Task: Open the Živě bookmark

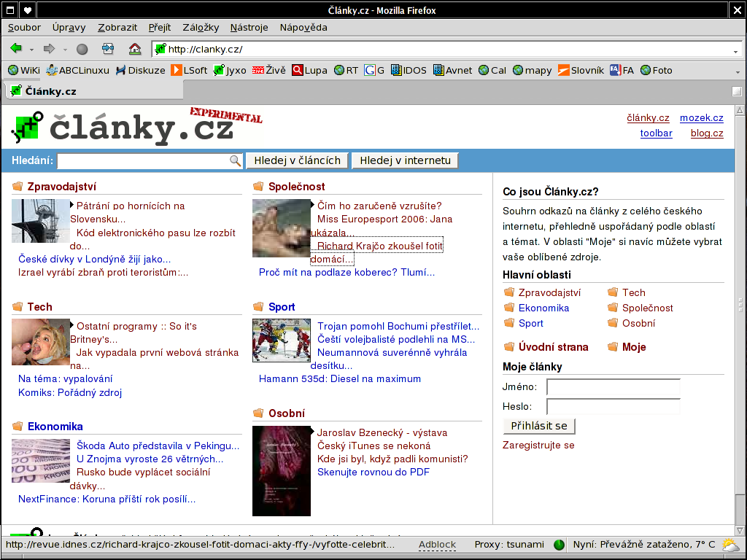Action: pyautogui.click(x=269, y=71)
